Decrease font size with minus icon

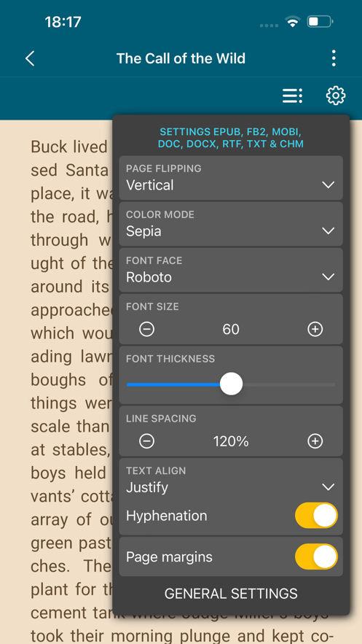(147, 329)
